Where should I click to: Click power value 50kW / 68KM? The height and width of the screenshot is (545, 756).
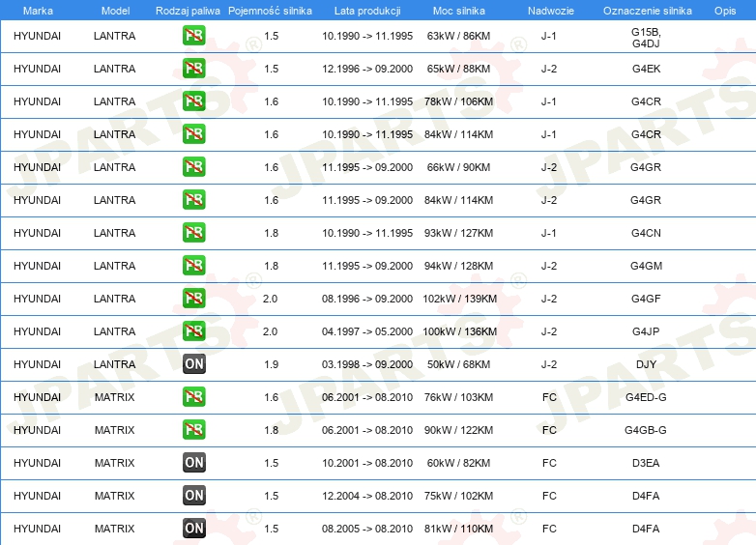(458, 364)
